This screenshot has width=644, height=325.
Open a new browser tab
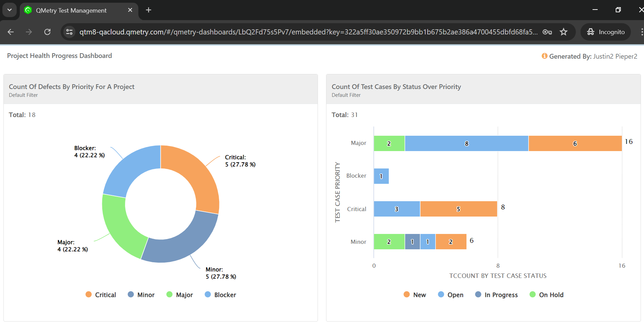click(148, 10)
